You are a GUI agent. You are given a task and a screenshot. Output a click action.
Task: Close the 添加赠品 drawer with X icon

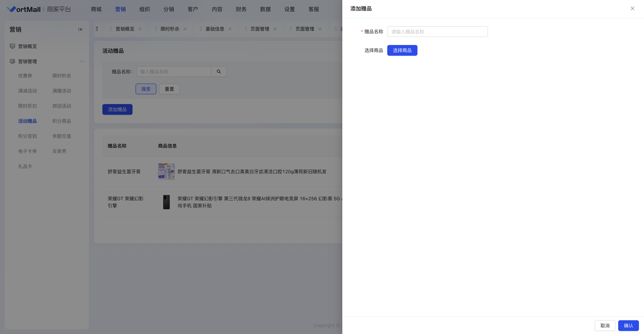632,9
